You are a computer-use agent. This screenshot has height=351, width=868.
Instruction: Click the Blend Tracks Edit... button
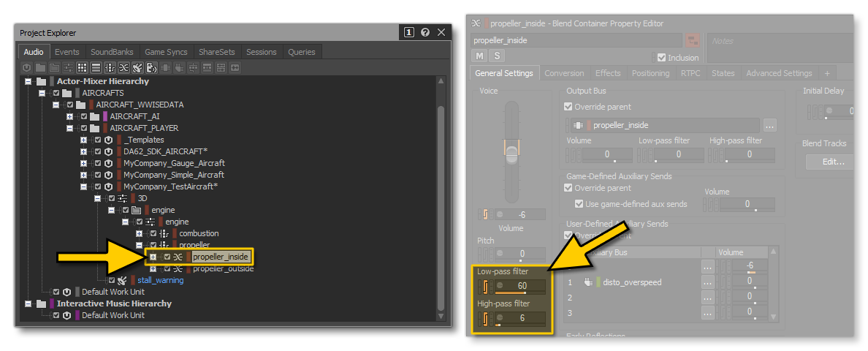pyautogui.click(x=829, y=162)
